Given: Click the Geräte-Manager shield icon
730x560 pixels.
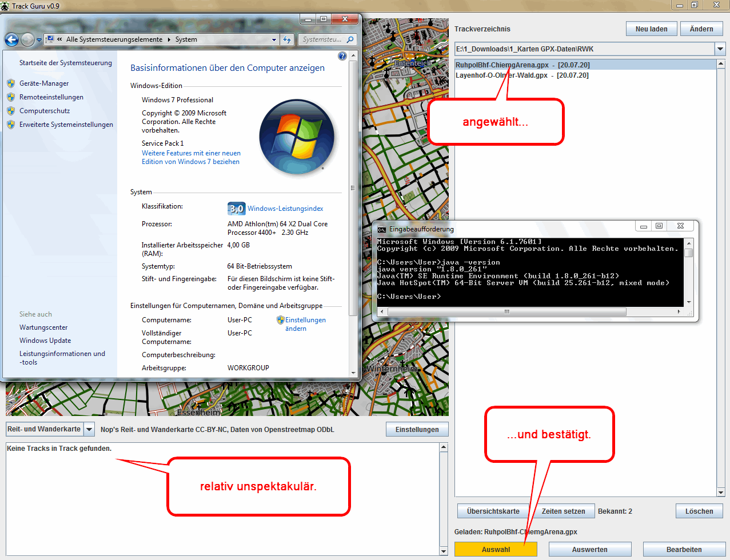Looking at the screenshot, I should [11, 83].
